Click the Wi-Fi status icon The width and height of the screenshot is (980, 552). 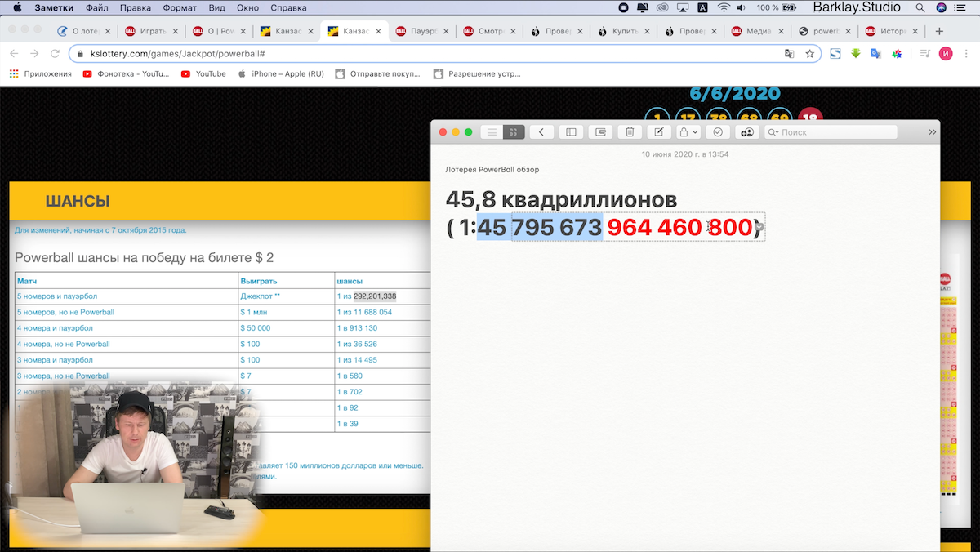coord(723,7)
